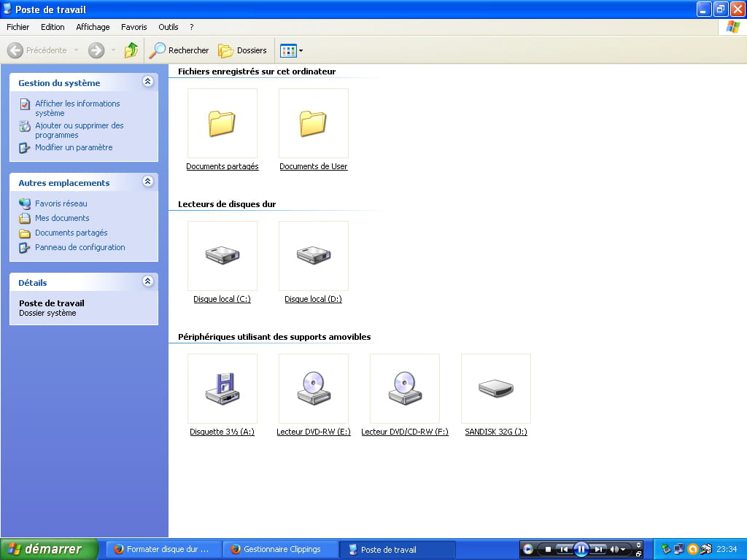Open the media player volume dropdown arrow
Image resolution: width=747 pixels, height=560 pixels.
tap(623, 550)
